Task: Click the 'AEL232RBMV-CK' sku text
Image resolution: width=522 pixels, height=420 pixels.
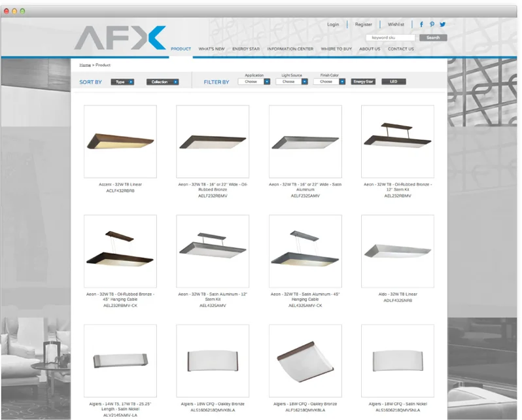Action: tap(120, 306)
